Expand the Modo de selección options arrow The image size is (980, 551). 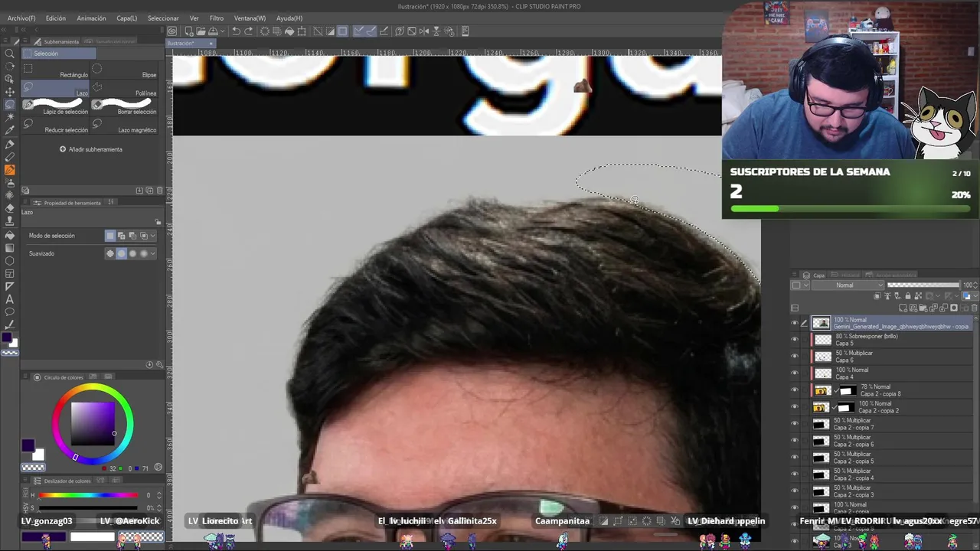pos(153,236)
